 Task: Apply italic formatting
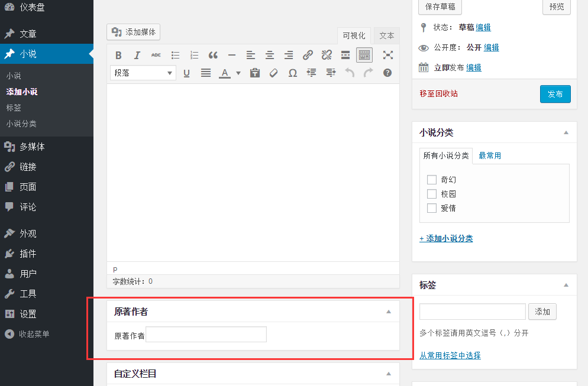pos(137,55)
